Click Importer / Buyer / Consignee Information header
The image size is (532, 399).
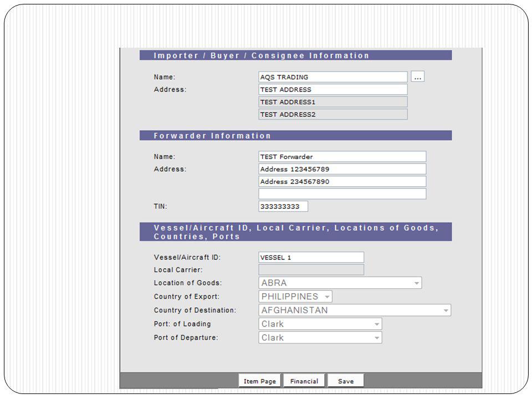[295, 55]
